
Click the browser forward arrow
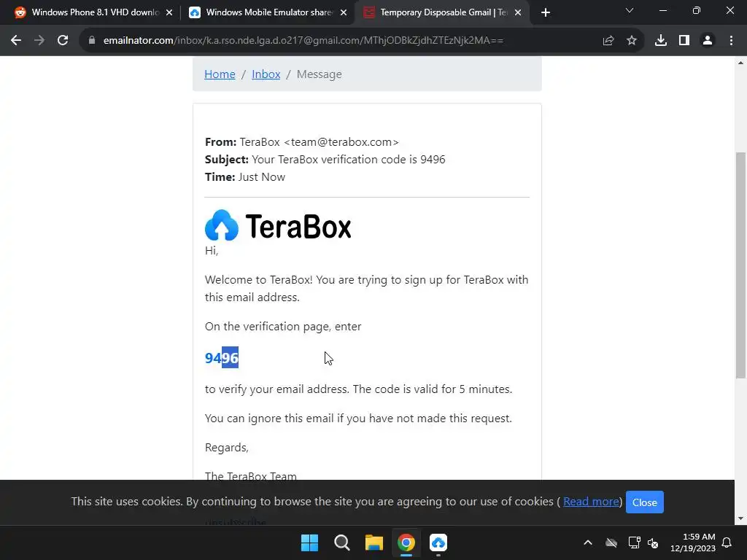[39, 41]
